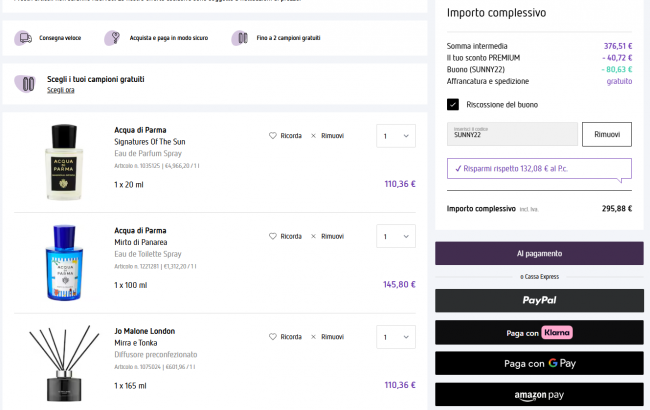The width and height of the screenshot is (650, 410).
Task: Click the '1 x 100 ml' size text
Action: [131, 285]
